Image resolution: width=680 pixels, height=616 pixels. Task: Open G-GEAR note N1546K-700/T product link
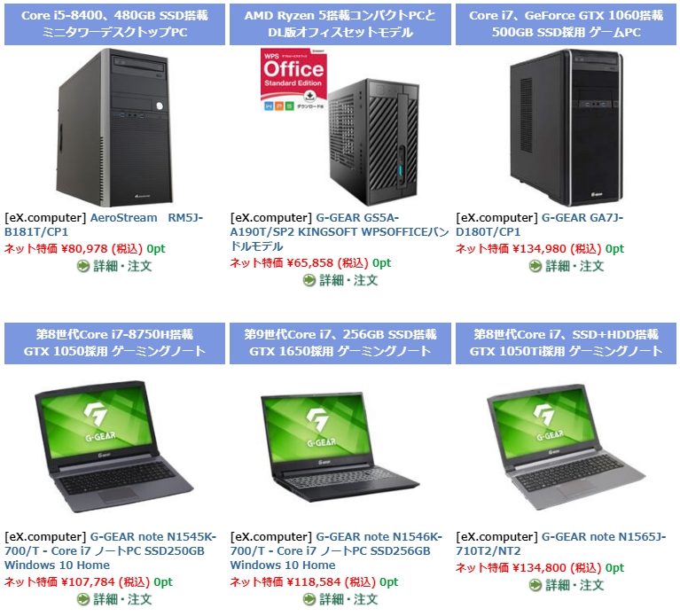pyautogui.click(x=336, y=551)
